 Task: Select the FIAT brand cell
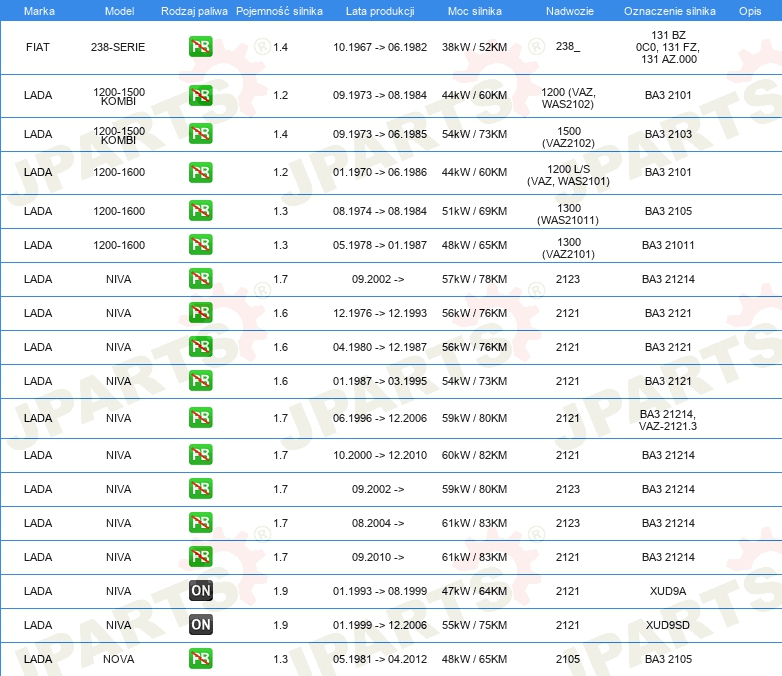(x=38, y=47)
